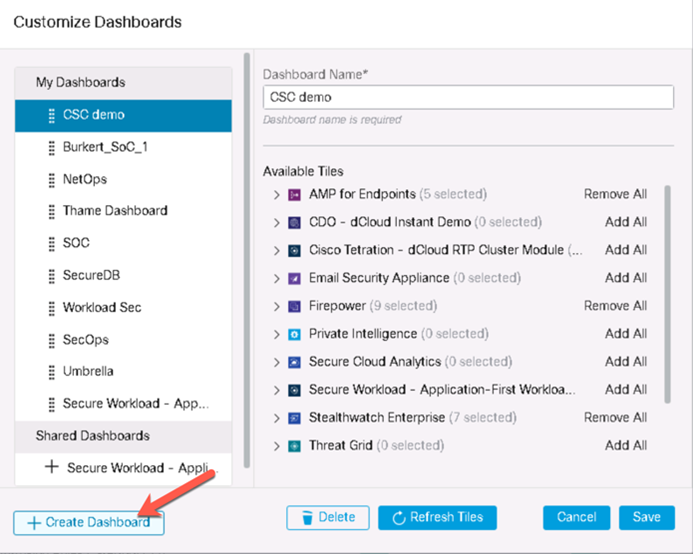Click the Secure Workload module icon in Available Tiles
Viewport: 693px width, 554px height.
pyautogui.click(x=294, y=390)
